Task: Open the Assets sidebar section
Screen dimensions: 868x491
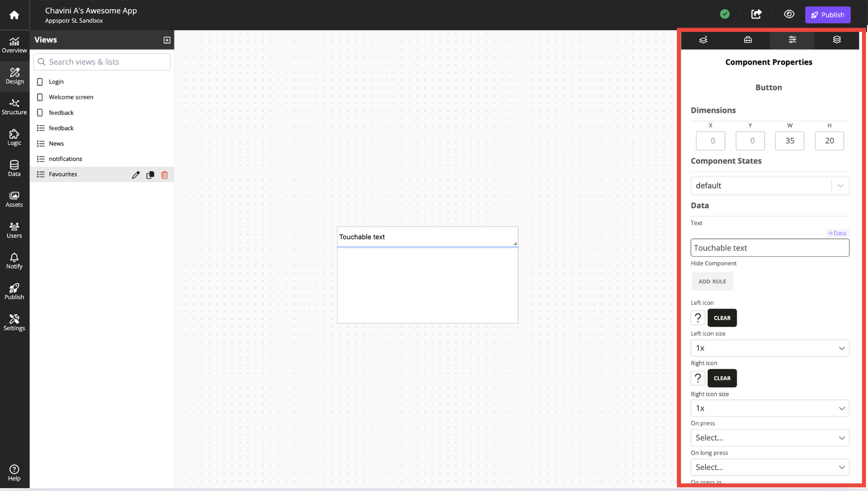Action: click(x=14, y=199)
